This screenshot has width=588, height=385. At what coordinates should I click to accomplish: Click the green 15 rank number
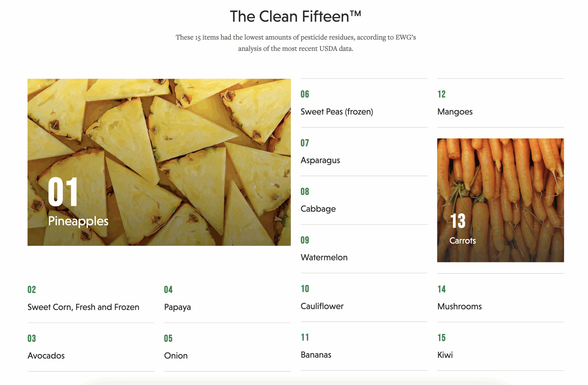point(441,338)
